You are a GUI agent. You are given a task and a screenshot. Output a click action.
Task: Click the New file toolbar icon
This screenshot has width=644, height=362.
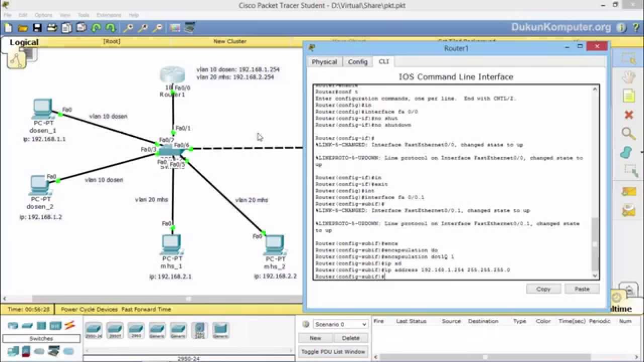(x=9, y=28)
